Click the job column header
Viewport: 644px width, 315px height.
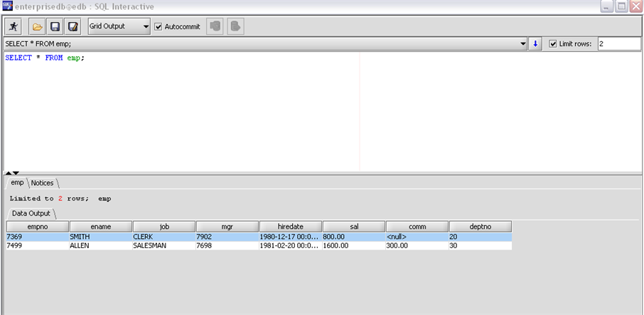[x=164, y=227]
